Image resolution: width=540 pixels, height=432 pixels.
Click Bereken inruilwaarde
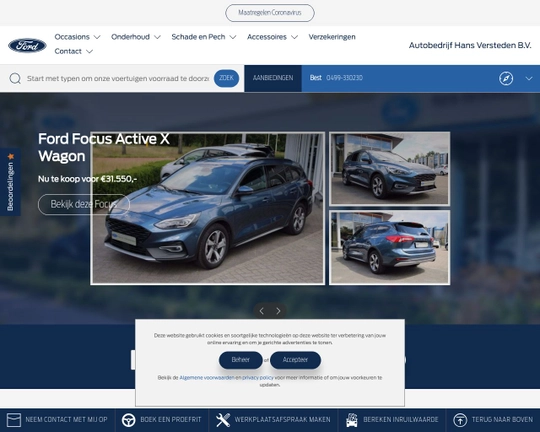click(401, 420)
